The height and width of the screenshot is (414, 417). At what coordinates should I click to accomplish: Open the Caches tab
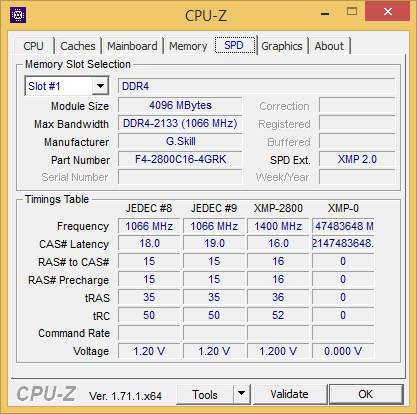click(78, 46)
